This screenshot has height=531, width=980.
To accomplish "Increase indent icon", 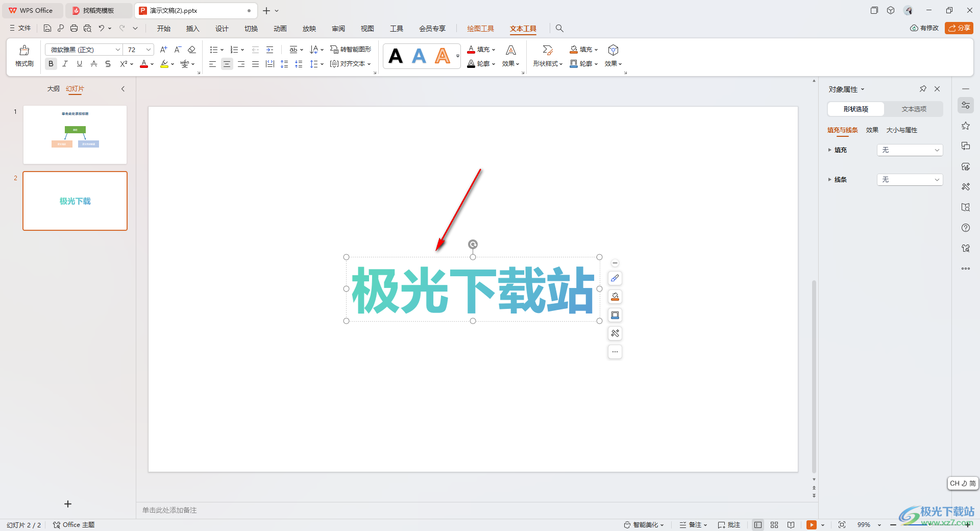I will coord(269,50).
